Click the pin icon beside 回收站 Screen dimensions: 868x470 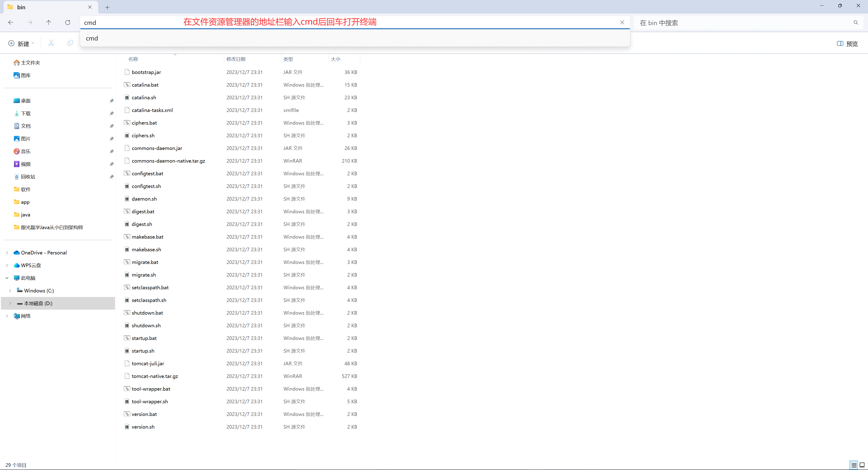click(111, 177)
